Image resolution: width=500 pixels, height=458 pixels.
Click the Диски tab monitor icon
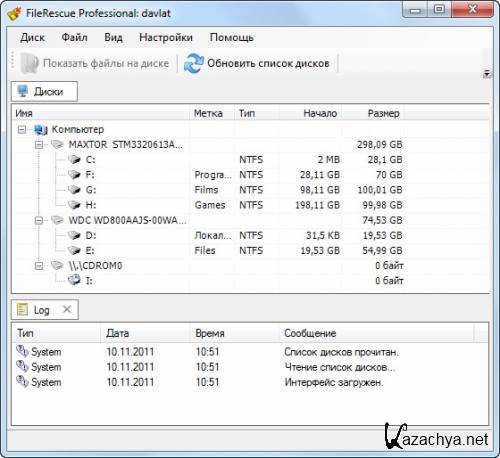[23, 91]
